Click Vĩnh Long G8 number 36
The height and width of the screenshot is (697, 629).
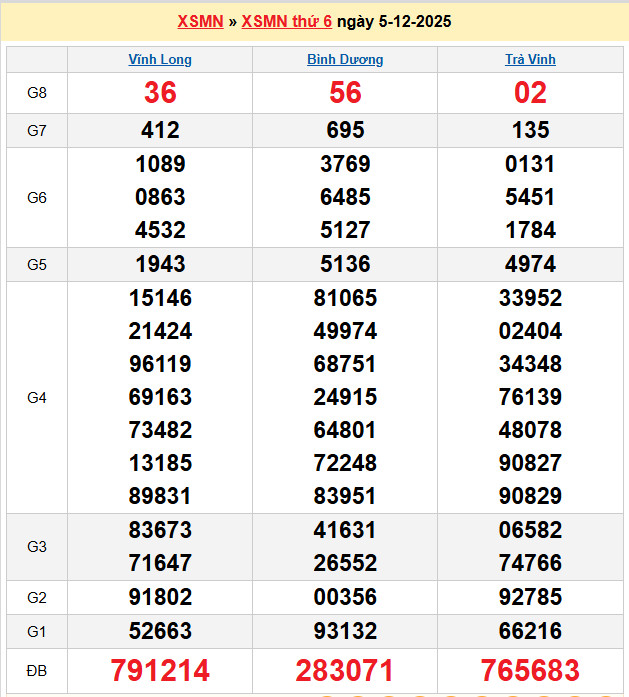pos(160,93)
